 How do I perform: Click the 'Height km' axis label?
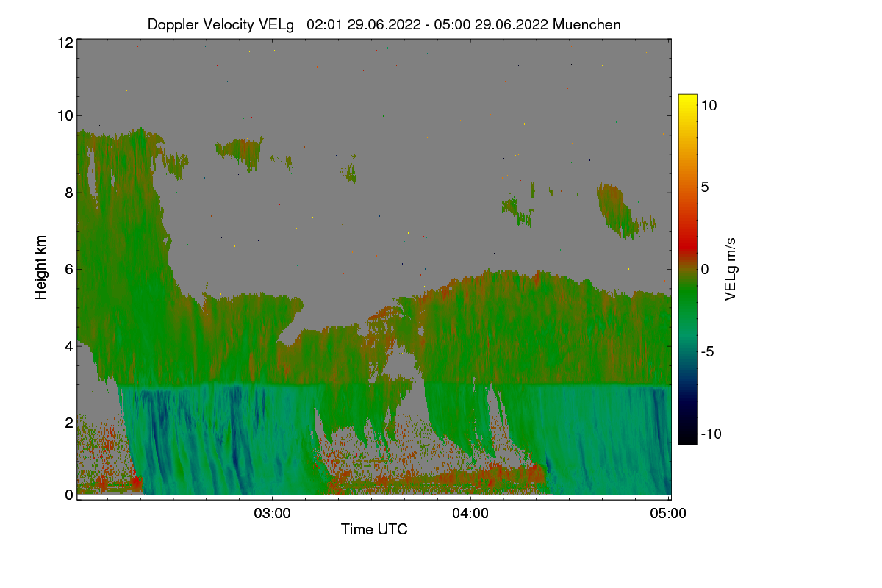(x=41, y=268)
